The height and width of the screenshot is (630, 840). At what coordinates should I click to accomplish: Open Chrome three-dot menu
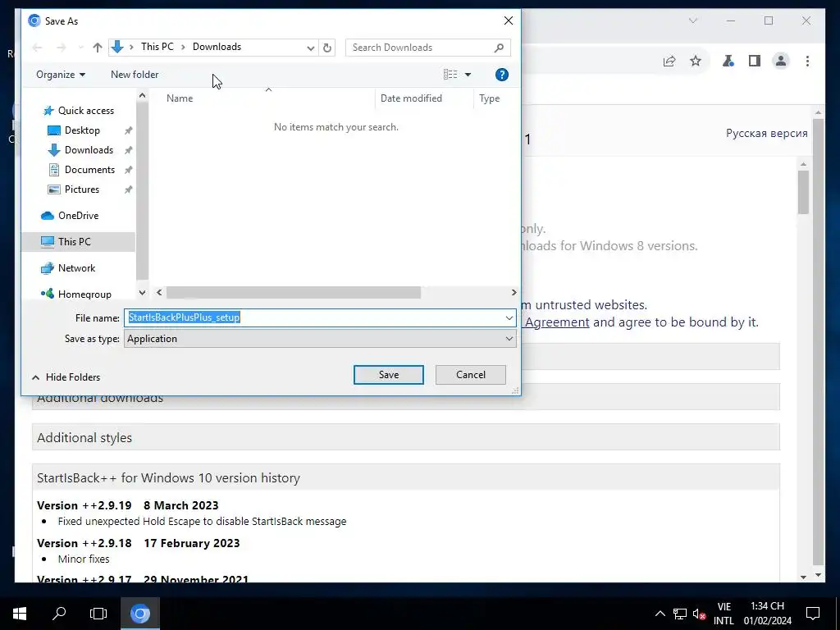[x=807, y=61]
